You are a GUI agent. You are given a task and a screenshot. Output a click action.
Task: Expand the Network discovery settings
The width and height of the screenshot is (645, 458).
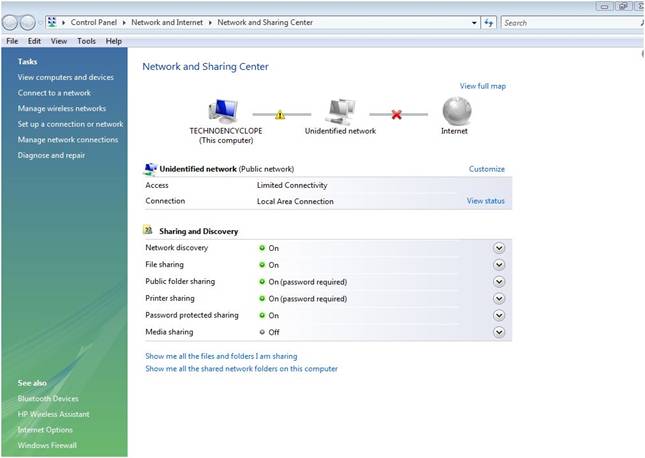[x=499, y=248]
